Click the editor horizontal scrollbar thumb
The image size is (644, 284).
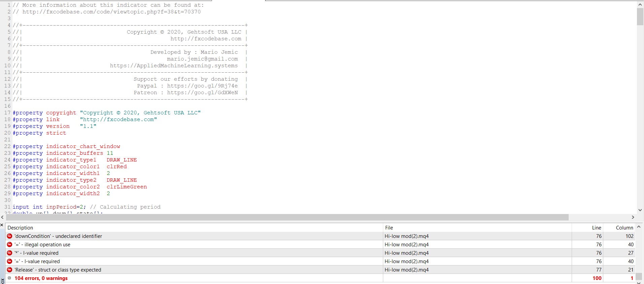coord(287,217)
